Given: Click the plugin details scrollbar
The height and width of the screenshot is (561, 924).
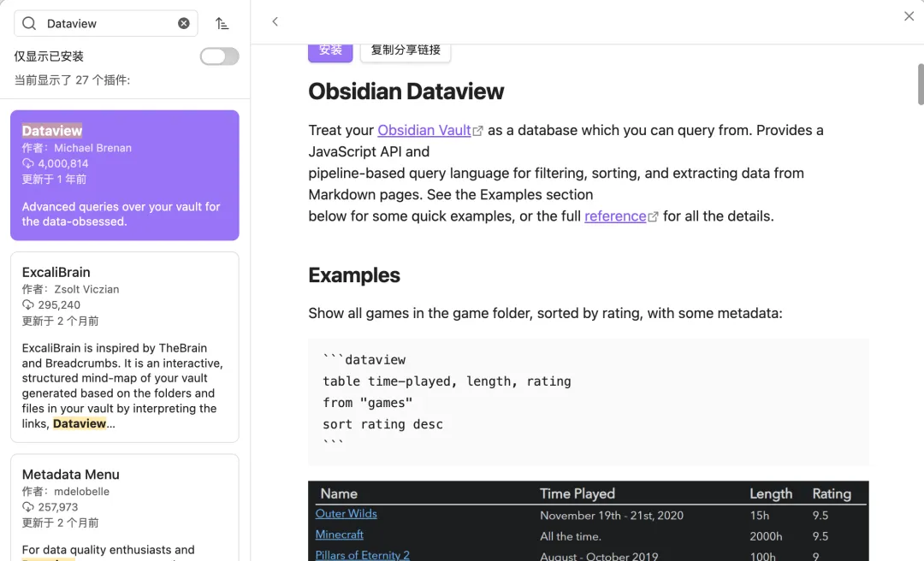Looking at the screenshot, I should click(921, 84).
